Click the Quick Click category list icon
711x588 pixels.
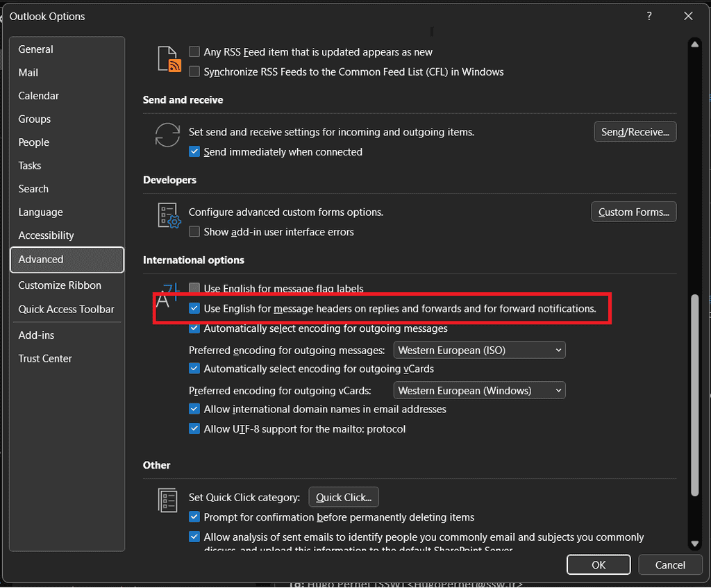[167, 500]
